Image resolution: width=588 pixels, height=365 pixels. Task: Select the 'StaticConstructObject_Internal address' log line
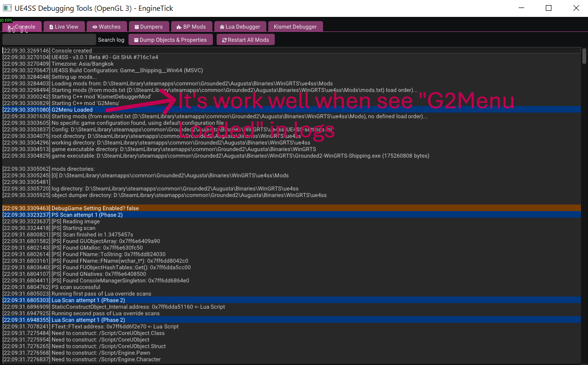point(291,307)
